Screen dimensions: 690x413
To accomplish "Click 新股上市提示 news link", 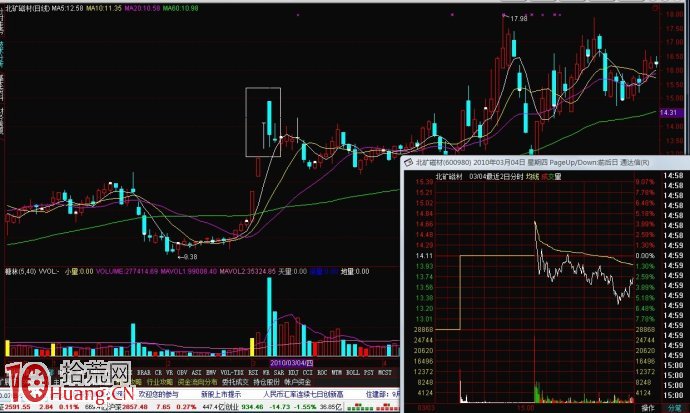I will pyautogui.click(x=221, y=395).
